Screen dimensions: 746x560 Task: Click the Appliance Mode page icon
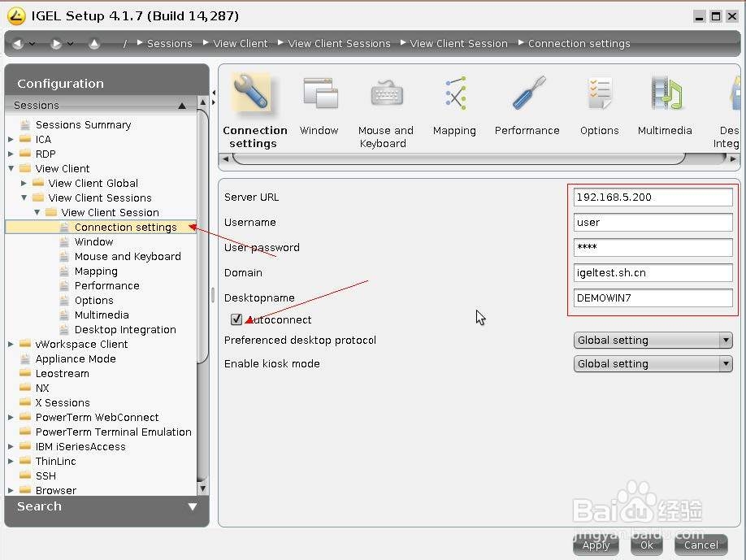point(25,358)
